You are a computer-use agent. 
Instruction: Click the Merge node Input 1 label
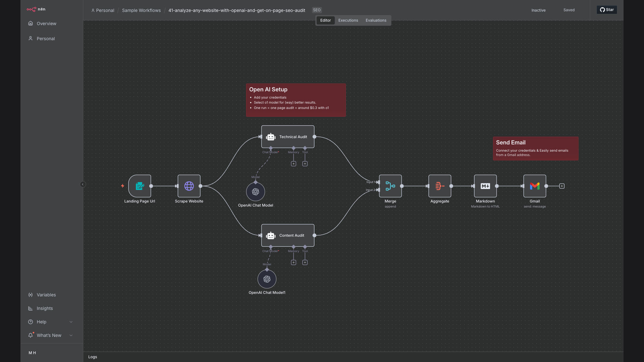coord(370,182)
